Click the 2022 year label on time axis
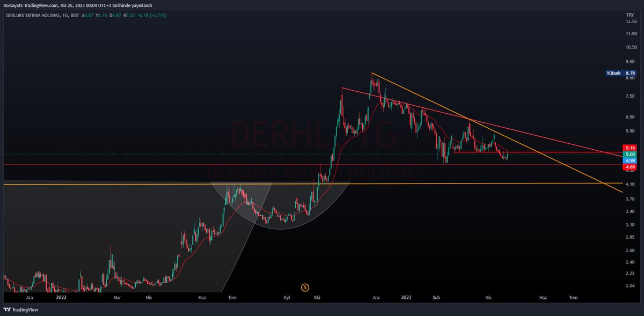This screenshot has width=644, height=316. tap(61, 297)
